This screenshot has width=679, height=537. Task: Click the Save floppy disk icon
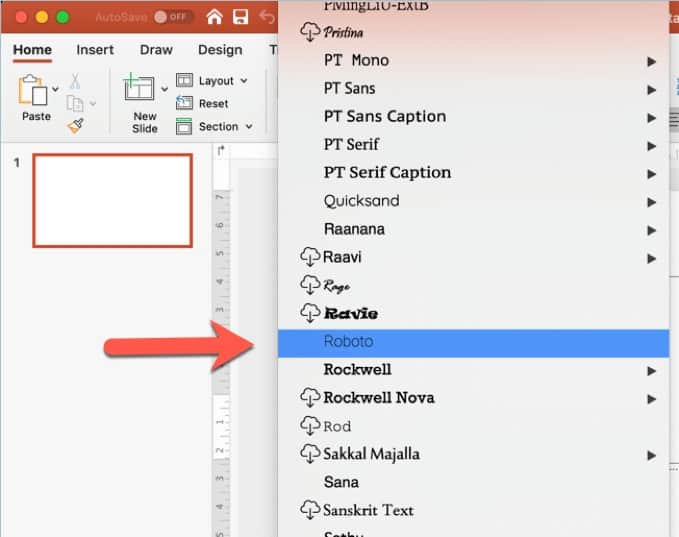(x=240, y=17)
